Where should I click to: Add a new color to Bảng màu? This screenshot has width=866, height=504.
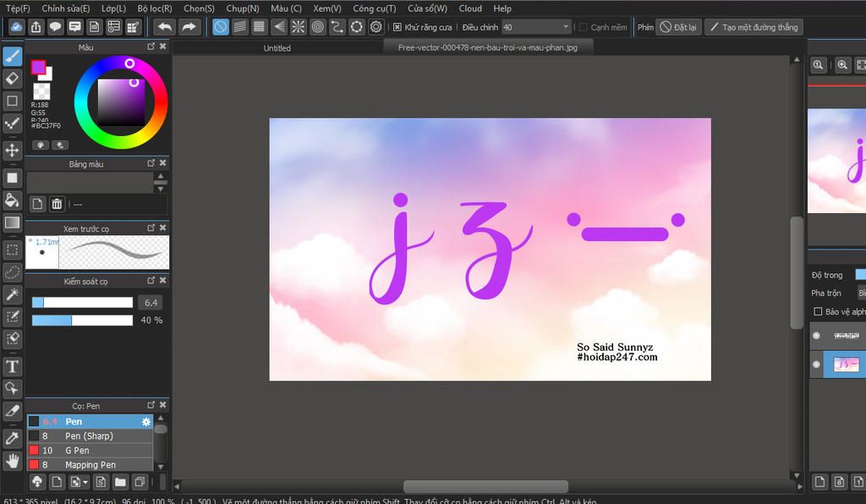pos(37,205)
